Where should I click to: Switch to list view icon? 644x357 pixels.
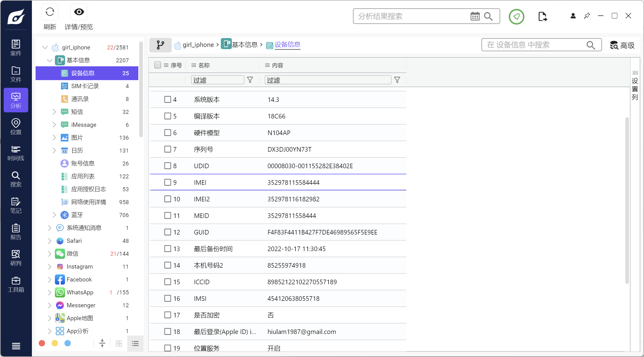pos(135,343)
